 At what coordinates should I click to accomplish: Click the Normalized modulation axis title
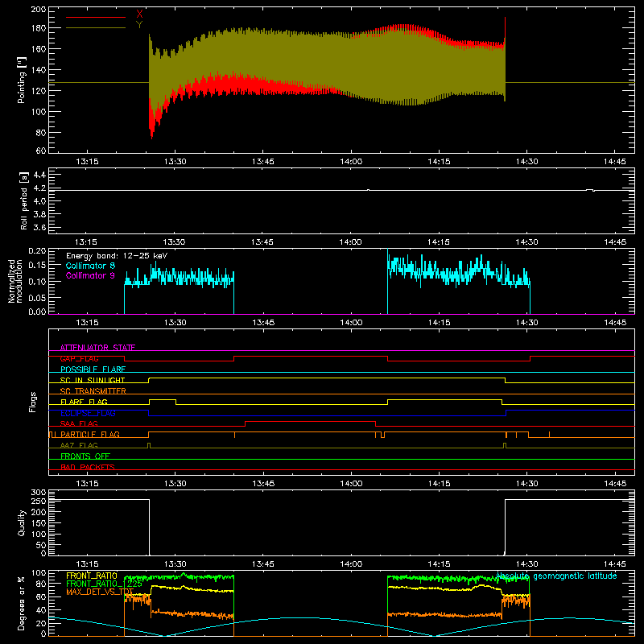click(x=15, y=281)
